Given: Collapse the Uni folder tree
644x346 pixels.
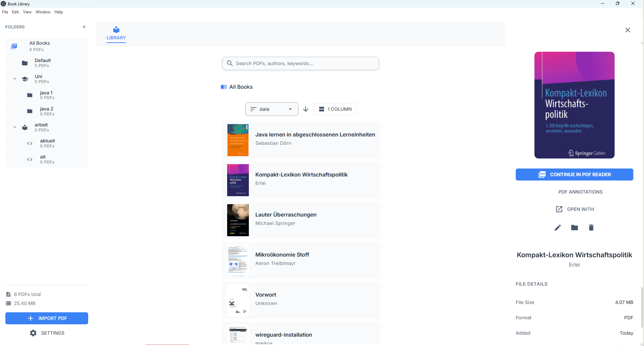Looking at the screenshot, I should click(x=14, y=79).
